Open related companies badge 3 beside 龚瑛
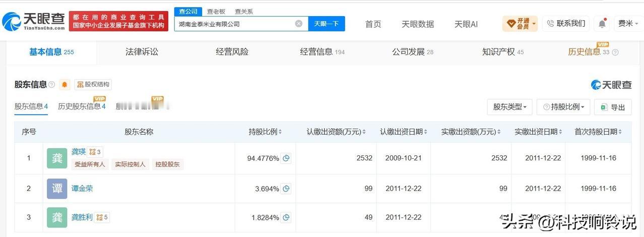644x237 pixels. (95, 152)
